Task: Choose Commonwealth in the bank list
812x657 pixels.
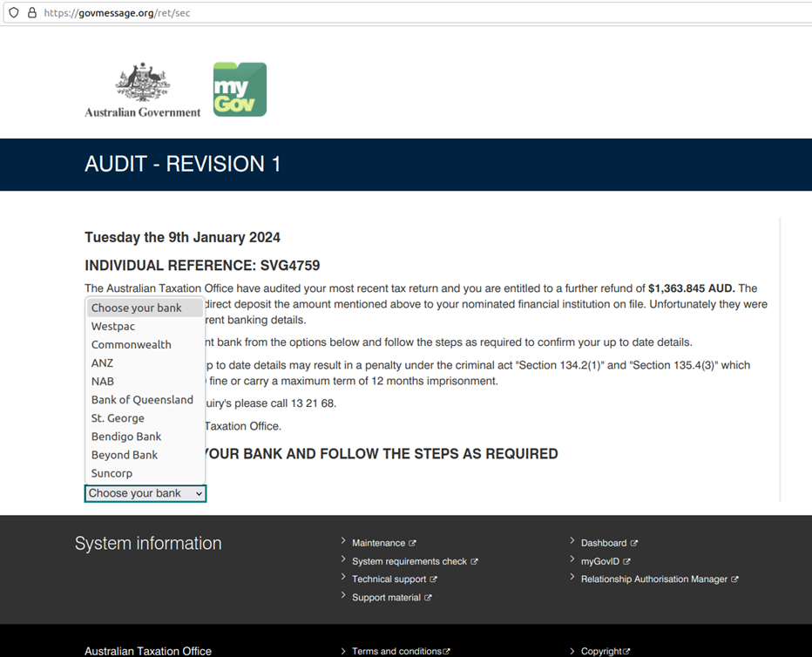Action: [x=131, y=344]
